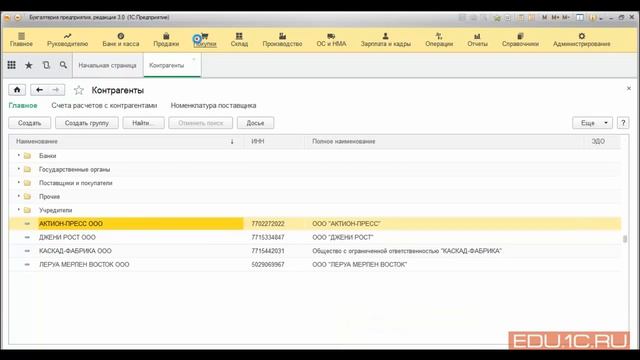
Task: Click the ИНН value 7715334847
Action: point(268,237)
